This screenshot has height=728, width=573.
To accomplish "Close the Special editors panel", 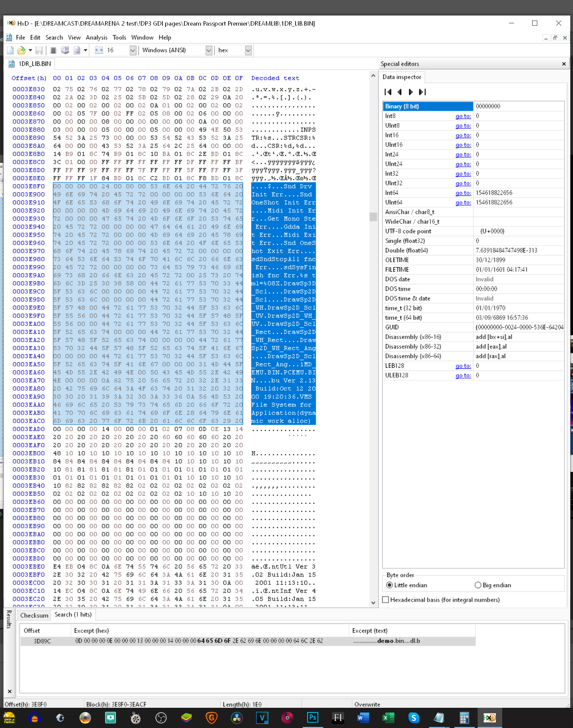I will (x=564, y=64).
